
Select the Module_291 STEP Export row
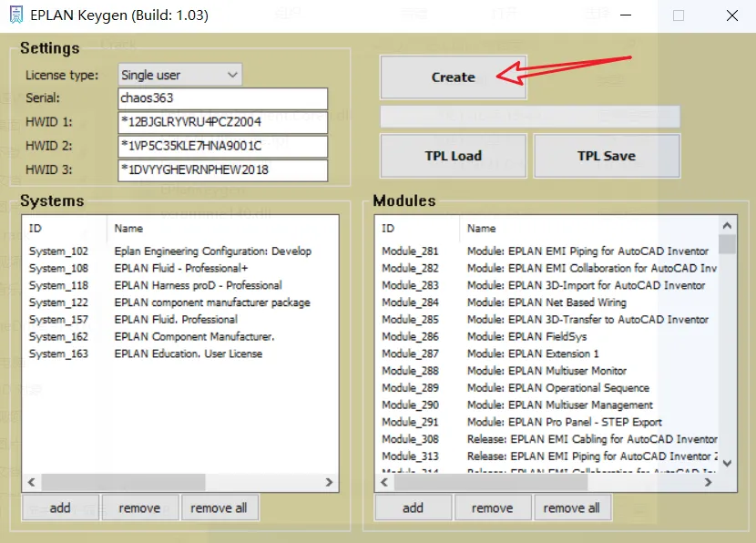click(x=547, y=423)
